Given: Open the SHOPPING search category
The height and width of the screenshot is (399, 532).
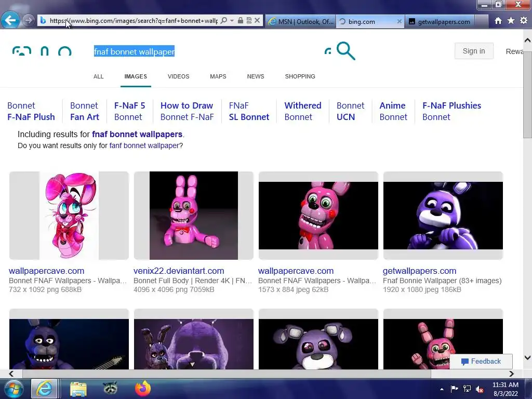Looking at the screenshot, I should [x=300, y=76].
